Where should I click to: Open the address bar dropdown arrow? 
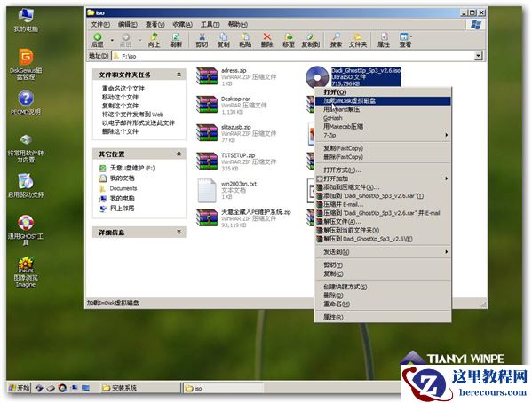click(479, 56)
